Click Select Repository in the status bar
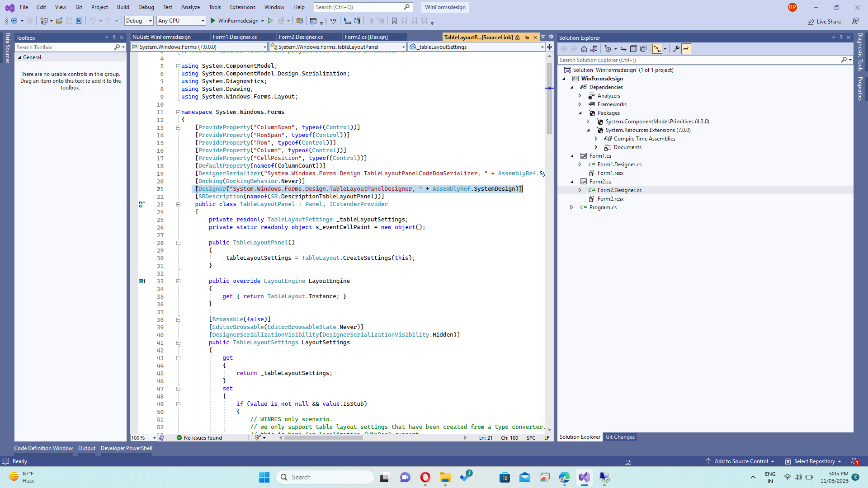 point(813,461)
